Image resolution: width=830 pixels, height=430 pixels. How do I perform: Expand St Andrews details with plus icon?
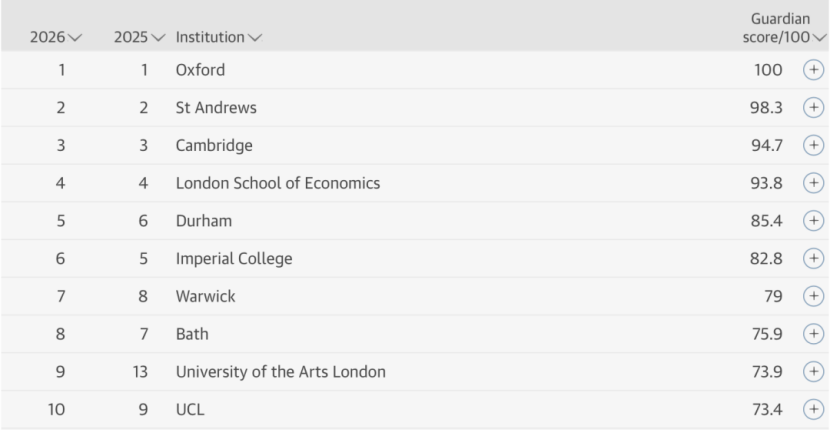click(x=814, y=108)
